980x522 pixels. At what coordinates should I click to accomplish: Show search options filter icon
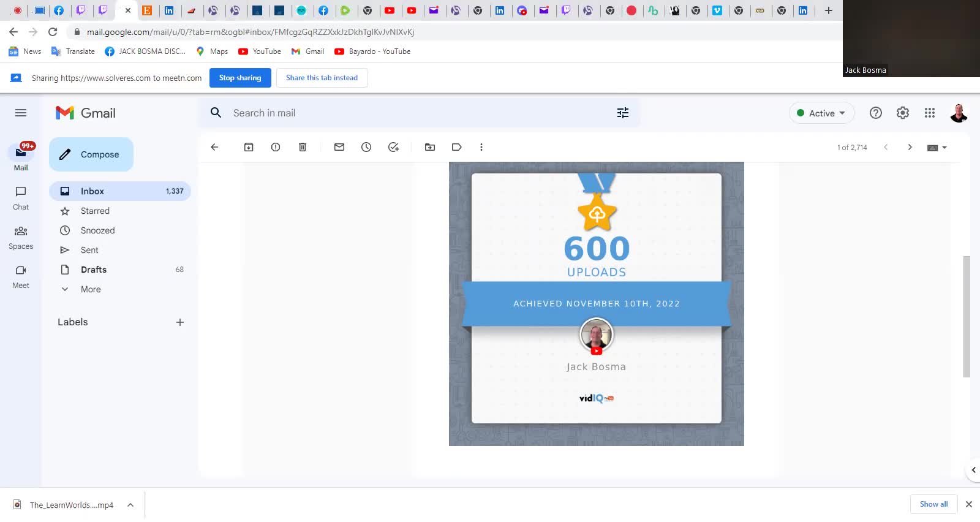[x=623, y=113]
